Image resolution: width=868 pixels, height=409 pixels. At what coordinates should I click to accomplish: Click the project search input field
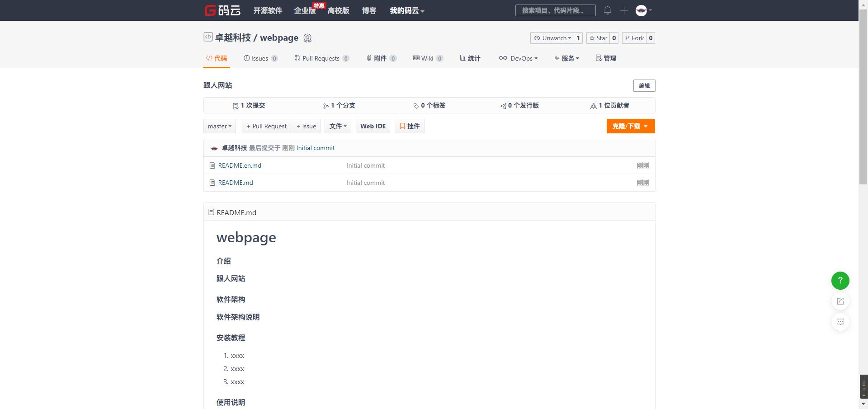pyautogui.click(x=555, y=10)
